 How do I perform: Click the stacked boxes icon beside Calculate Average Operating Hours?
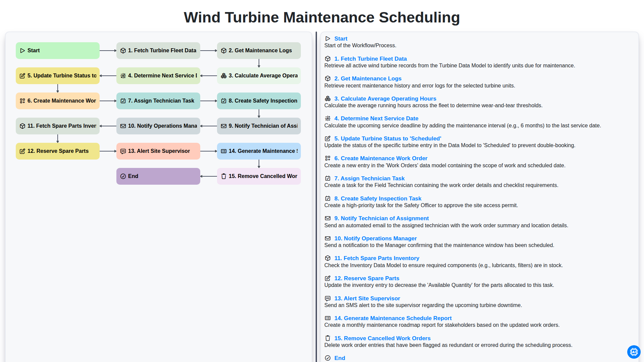328,99
